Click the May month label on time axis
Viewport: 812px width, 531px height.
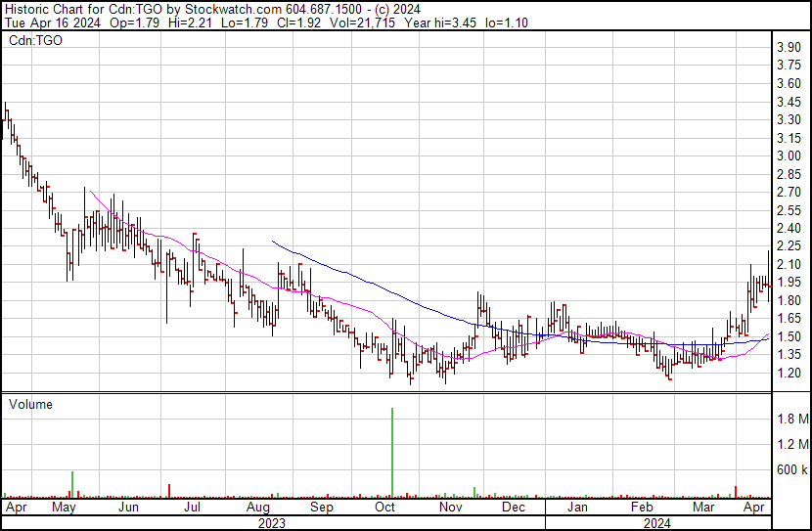point(65,507)
